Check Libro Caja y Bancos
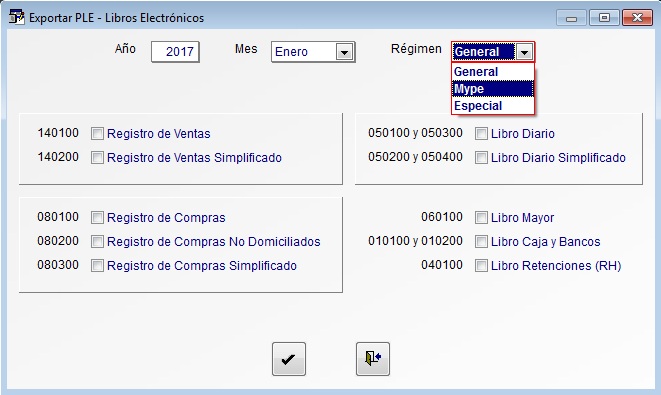 point(481,242)
